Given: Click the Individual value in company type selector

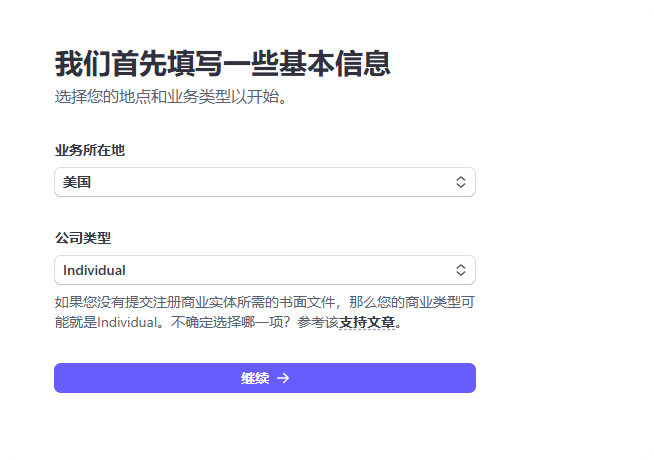Looking at the screenshot, I should click(x=94, y=270).
